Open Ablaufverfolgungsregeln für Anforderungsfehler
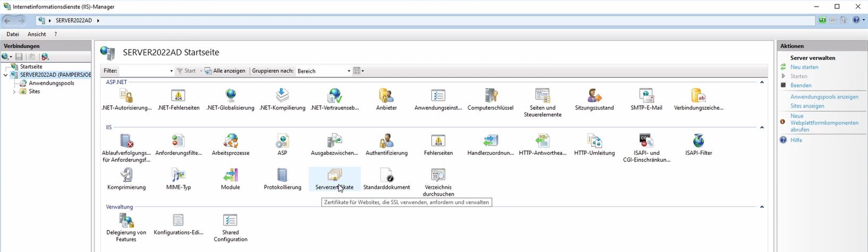Viewport: 868px width, 252px height. [126, 148]
